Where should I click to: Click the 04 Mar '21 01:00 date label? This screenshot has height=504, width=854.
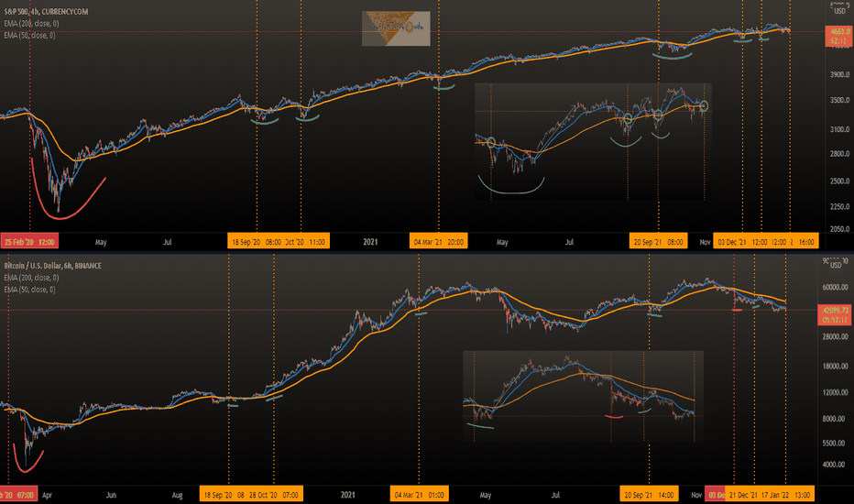[419, 495]
